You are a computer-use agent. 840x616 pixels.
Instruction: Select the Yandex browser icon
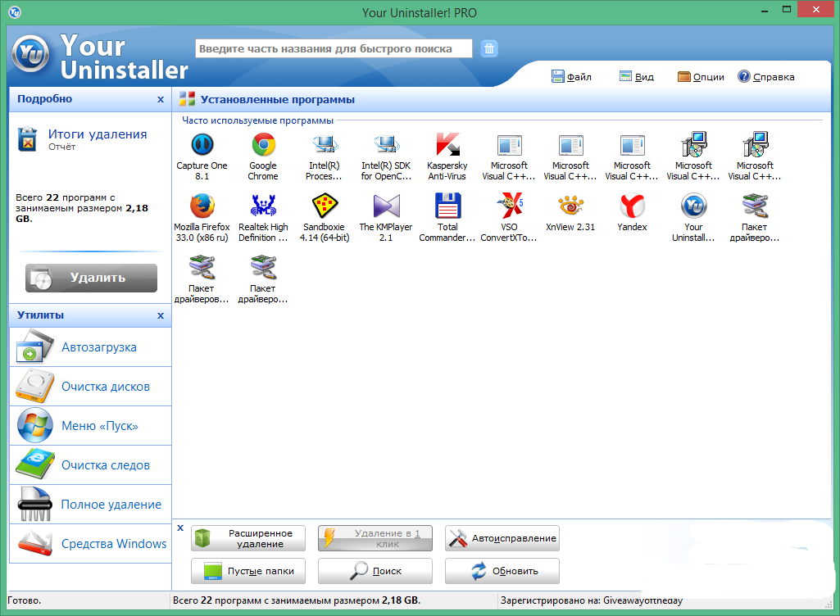632,206
